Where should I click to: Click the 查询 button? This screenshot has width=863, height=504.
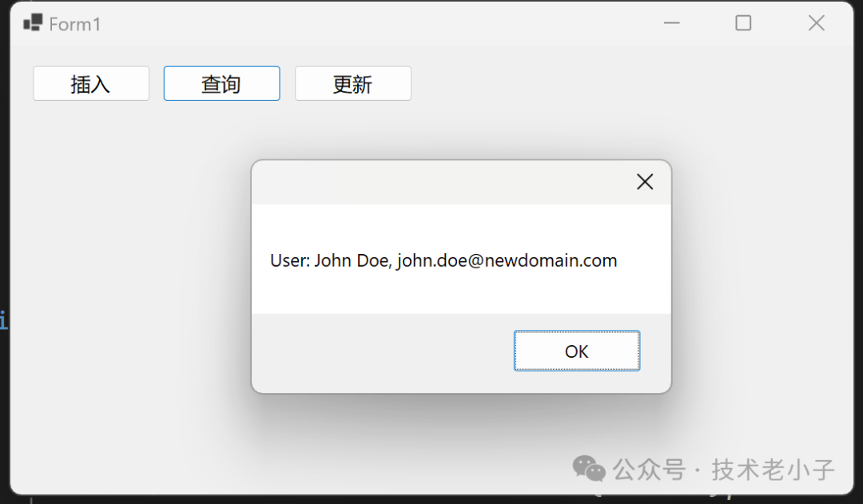tap(222, 84)
